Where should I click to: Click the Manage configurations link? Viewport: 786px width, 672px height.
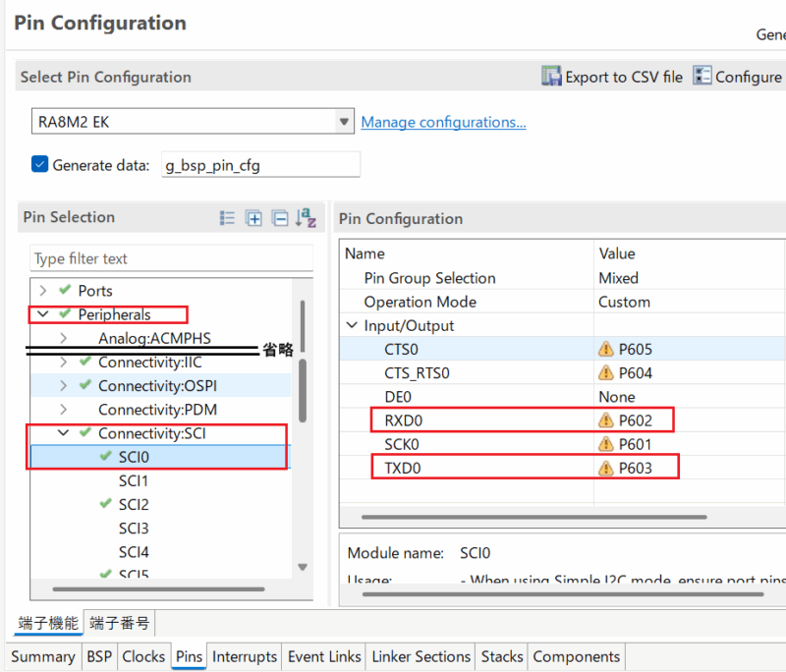(443, 122)
